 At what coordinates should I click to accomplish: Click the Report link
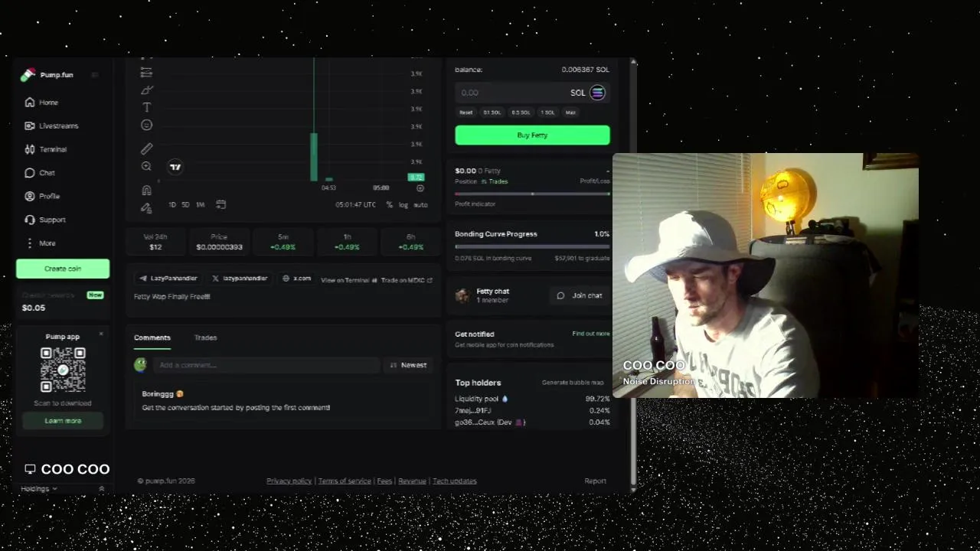click(x=595, y=481)
